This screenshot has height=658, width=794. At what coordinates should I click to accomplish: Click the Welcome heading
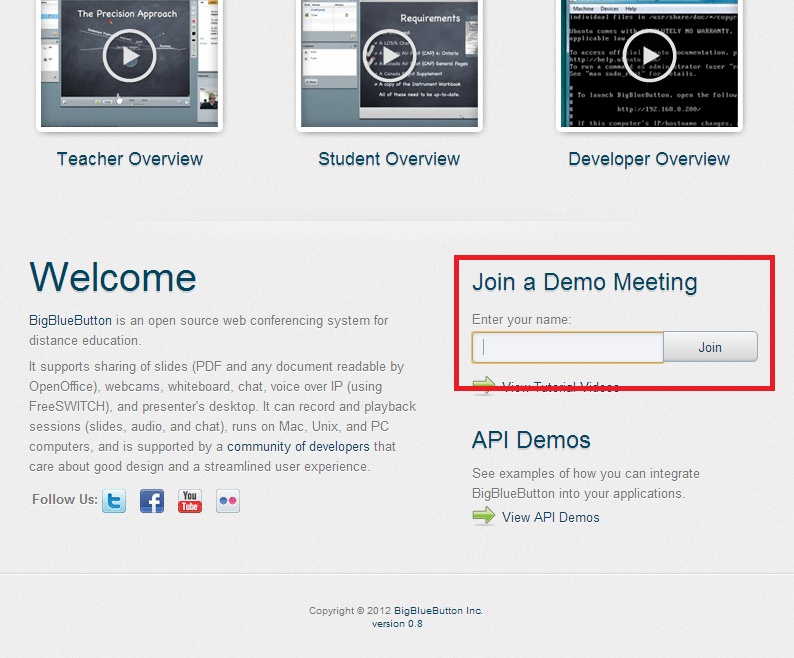click(x=112, y=277)
